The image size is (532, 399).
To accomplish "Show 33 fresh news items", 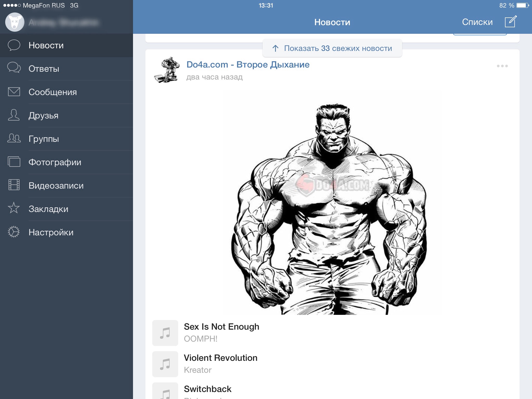I will click(x=332, y=48).
